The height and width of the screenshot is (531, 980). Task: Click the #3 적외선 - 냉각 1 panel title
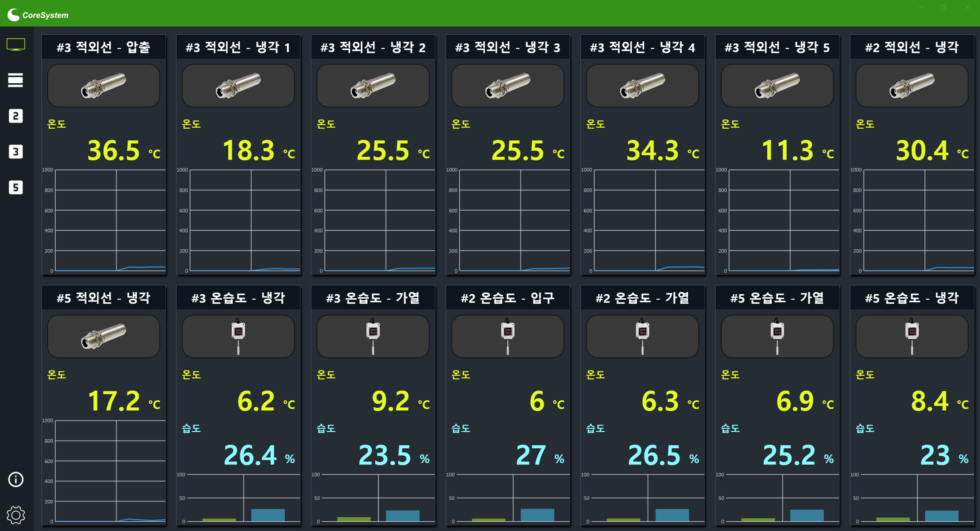[x=238, y=47]
